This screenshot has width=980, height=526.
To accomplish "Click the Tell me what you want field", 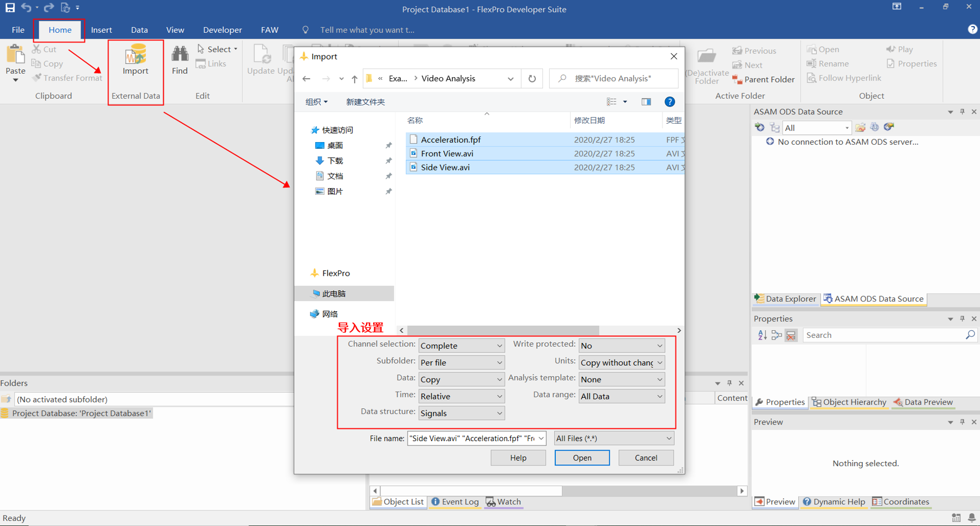I will 367,30.
